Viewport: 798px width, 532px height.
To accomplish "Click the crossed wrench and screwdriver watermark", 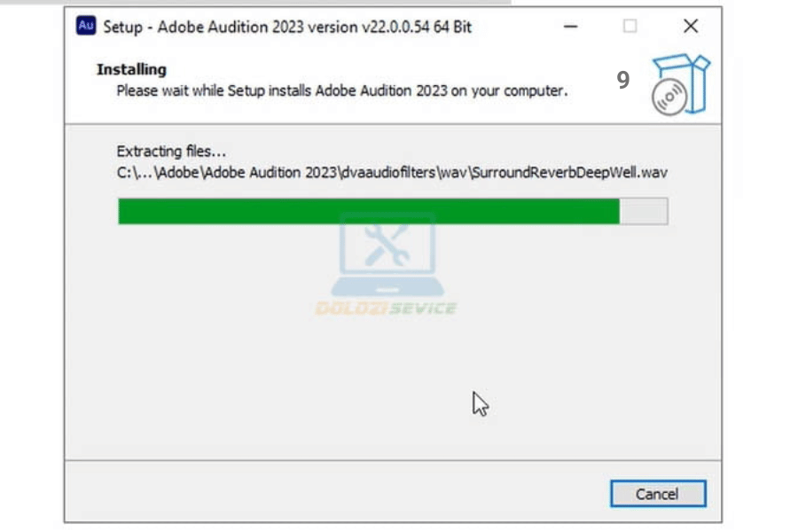I will point(387,242).
